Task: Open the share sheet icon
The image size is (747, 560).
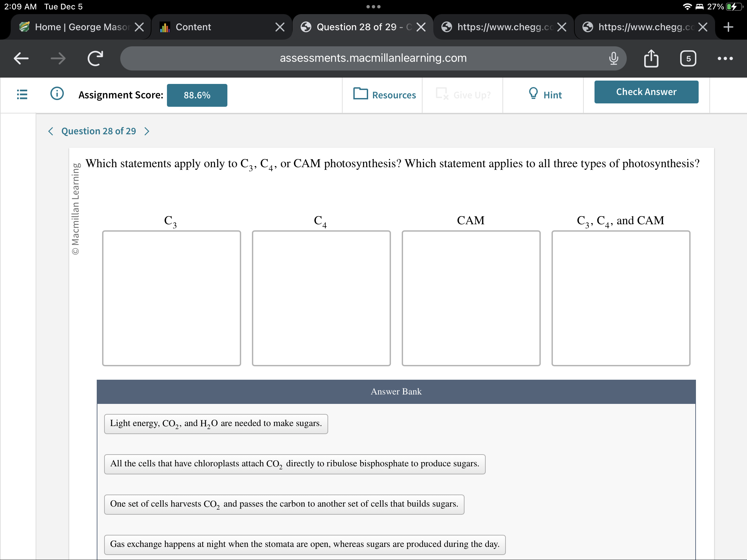Action: (x=651, y=58)
